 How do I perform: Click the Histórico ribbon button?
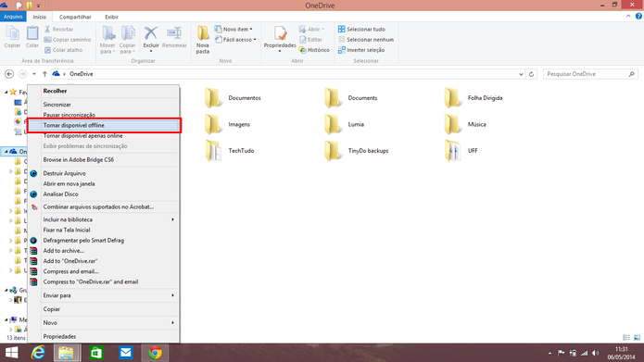pos(314,50)
